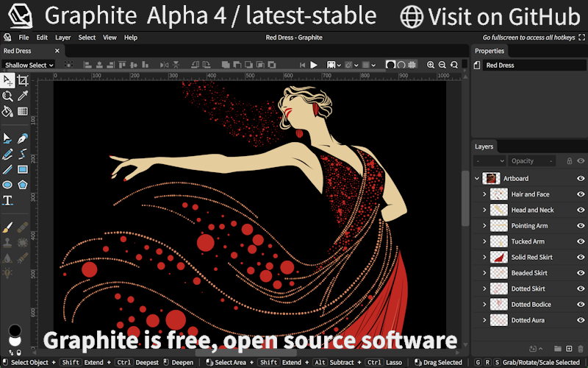The image size is (588, 368).
Task: Click the black primary color swatch
Action: [14, 330]
